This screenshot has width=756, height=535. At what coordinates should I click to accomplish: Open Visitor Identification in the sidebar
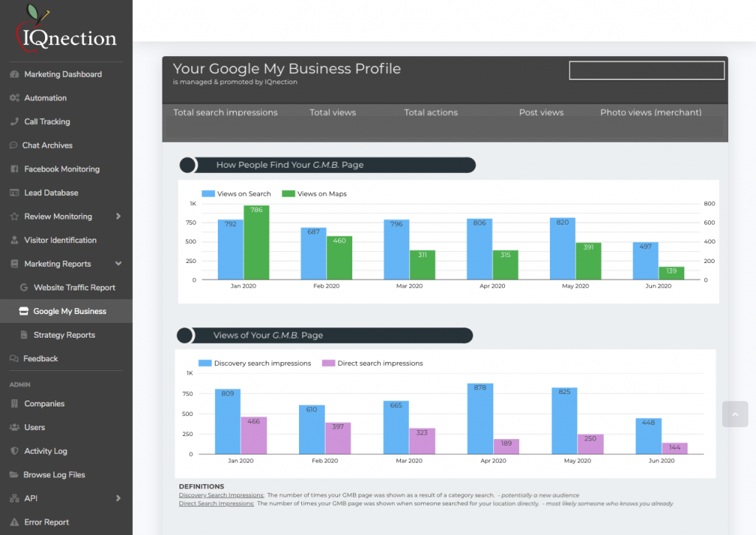point(61,239)
